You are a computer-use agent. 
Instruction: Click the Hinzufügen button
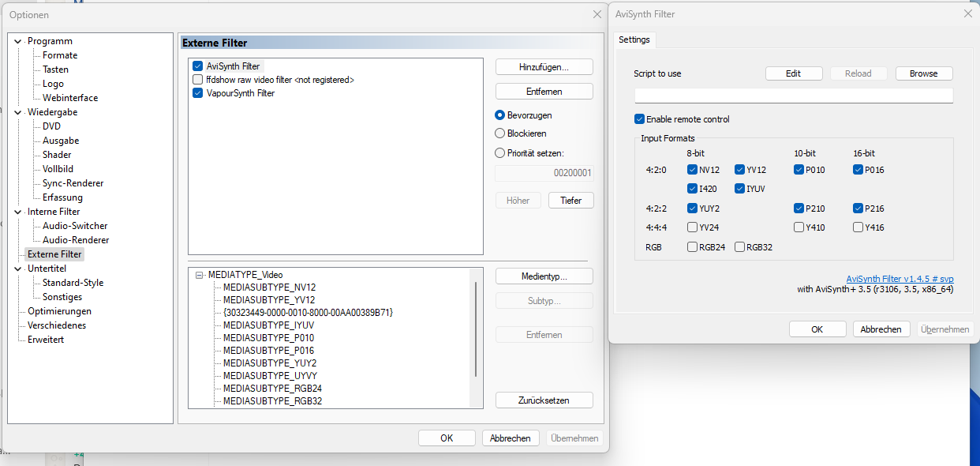click(544, 67)
